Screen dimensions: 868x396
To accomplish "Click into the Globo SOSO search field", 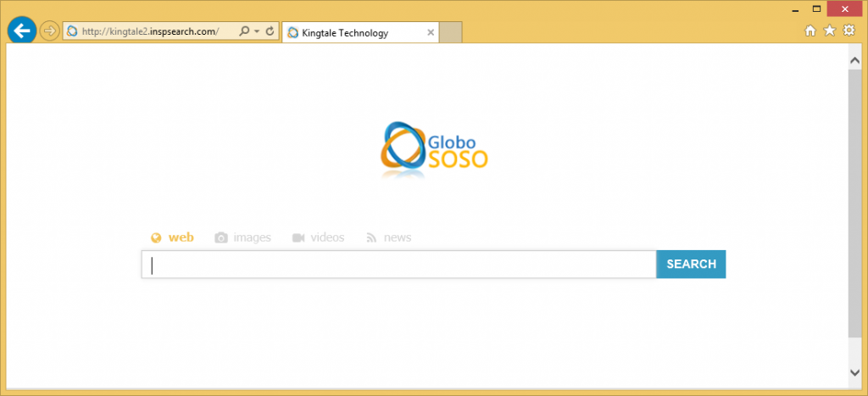I will tap(398, 265).
